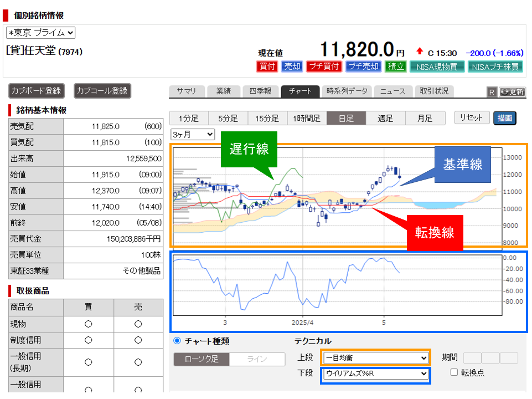Click the 描画 drawing button
532x399 pixels.
(x=505, y=118)
